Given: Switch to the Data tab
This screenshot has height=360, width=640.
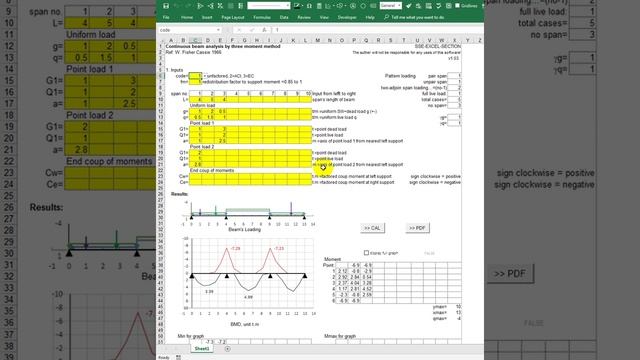Looking at the screenshot, I should [284, 17].
